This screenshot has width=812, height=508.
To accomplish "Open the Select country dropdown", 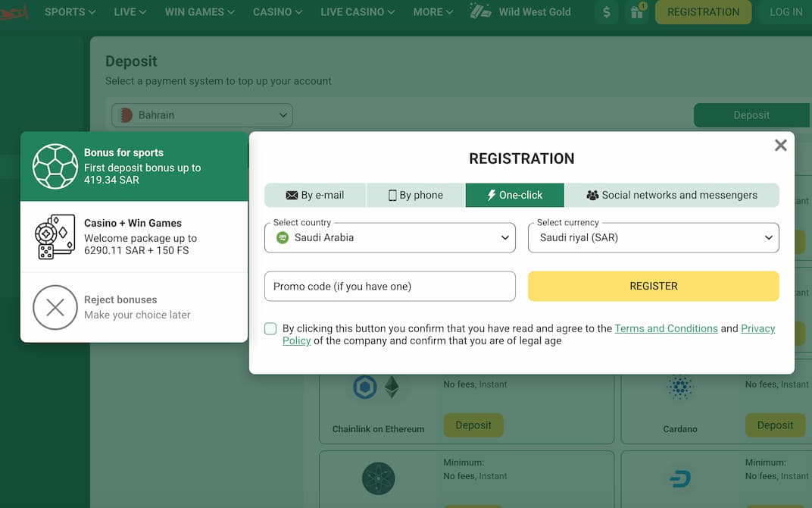I will pos(390,238).
